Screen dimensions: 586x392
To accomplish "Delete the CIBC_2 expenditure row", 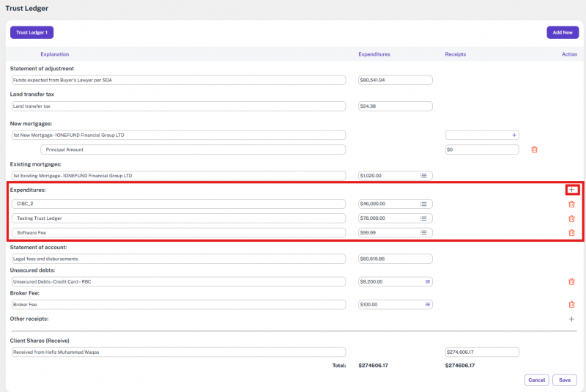I will tap(571, 204).
